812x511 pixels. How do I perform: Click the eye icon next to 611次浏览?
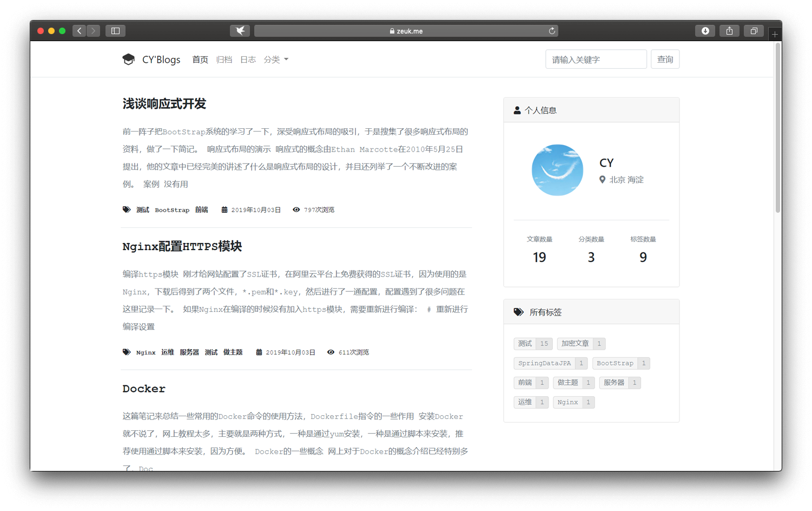(331, 352)
